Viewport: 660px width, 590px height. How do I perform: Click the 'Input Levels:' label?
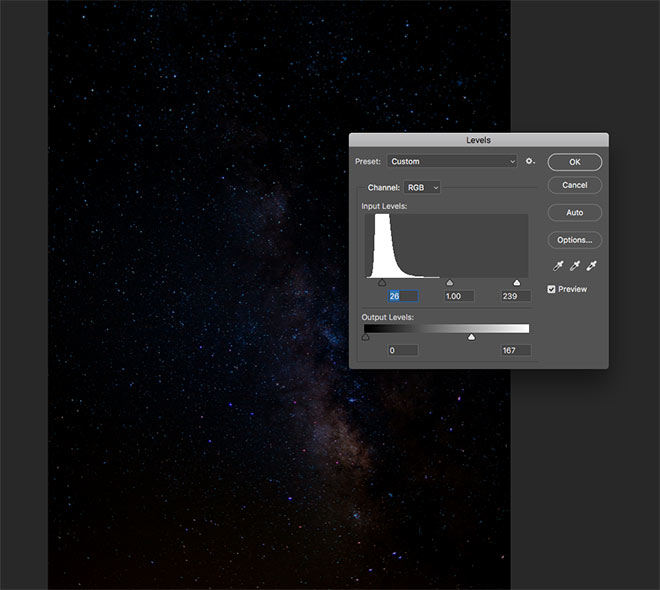pyautogui.click(x=384, y=206)
